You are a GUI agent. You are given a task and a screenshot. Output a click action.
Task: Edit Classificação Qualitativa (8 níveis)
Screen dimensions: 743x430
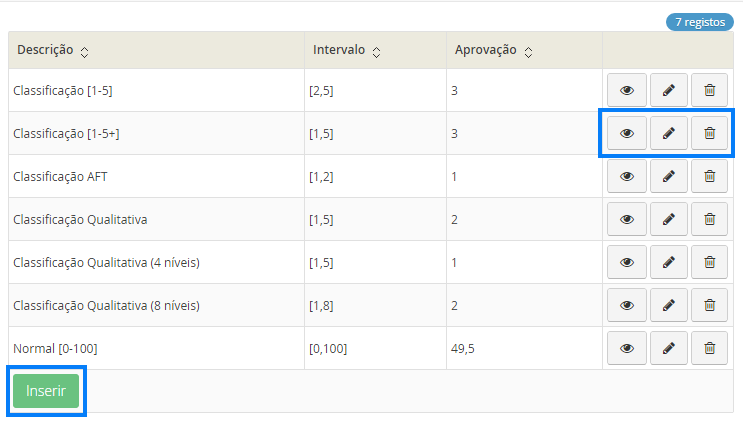point(668,305)
